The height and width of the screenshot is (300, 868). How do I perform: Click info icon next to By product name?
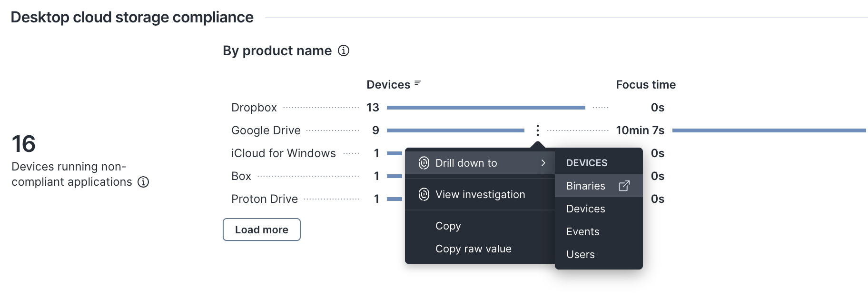[343, 50]
